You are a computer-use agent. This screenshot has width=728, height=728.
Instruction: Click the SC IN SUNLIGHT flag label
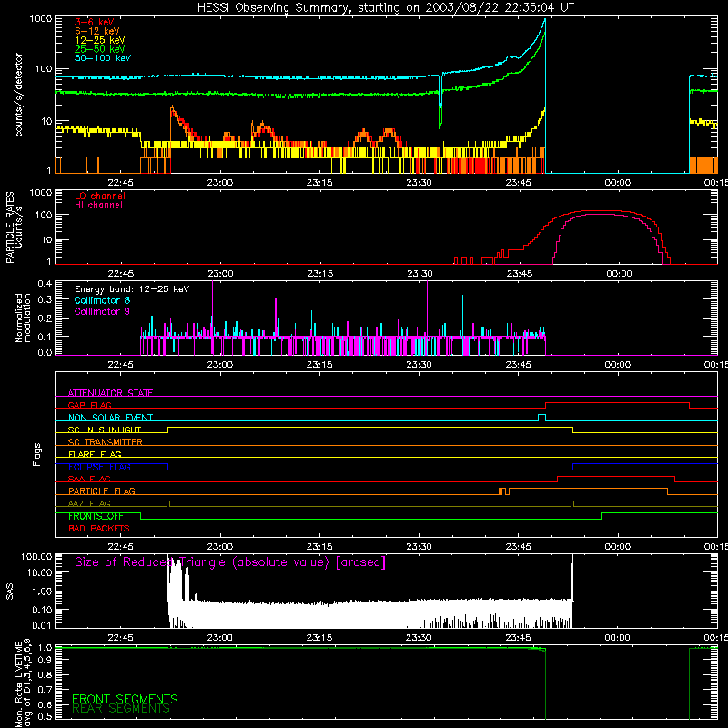coord(105,430)
